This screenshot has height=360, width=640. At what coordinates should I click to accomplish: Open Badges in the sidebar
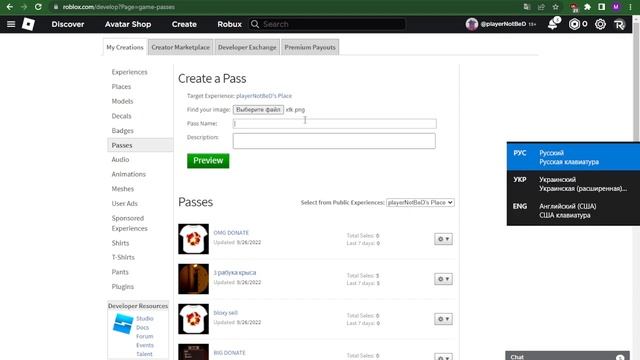pos(122,131)
